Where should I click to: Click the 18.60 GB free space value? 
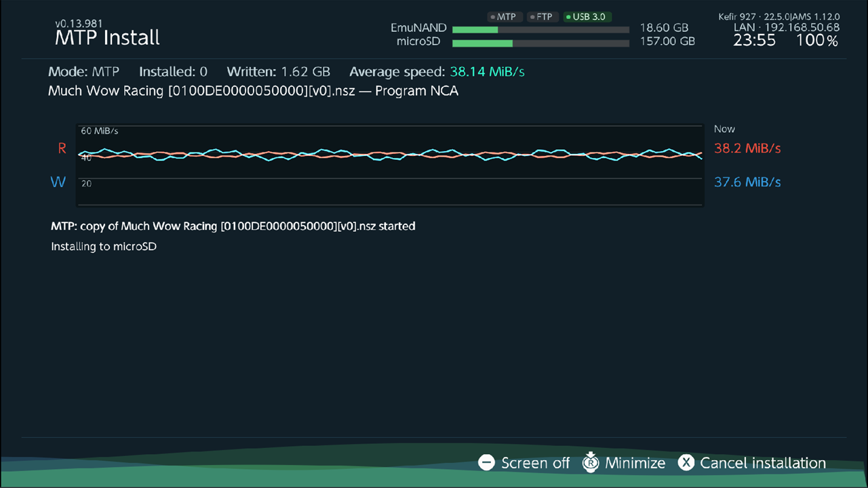[x=664, y=28]
